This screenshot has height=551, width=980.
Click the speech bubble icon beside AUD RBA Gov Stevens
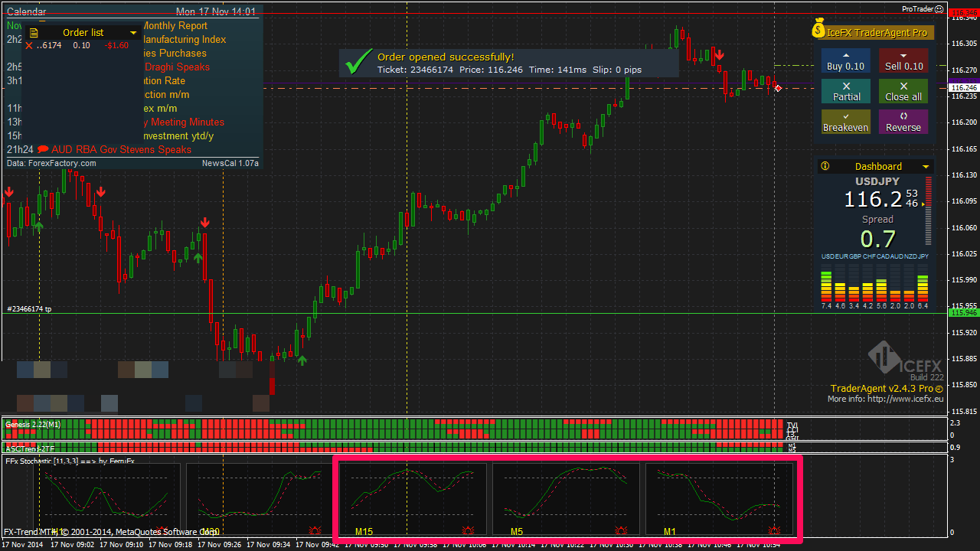click(x=43, y=149)
